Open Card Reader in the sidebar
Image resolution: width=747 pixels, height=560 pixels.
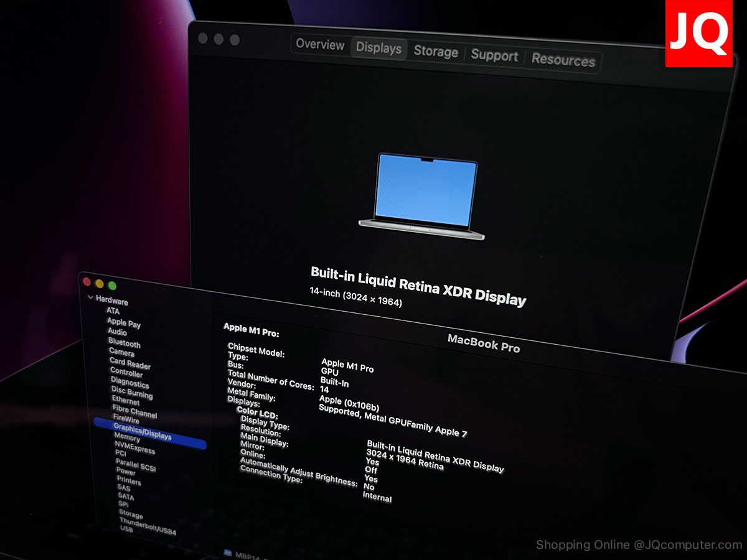pyautogui.click(x=130, y=362)
